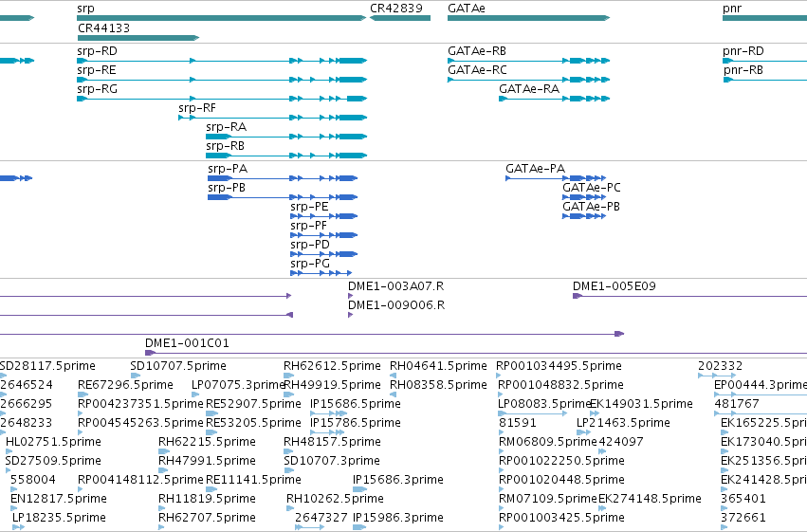Click the GATAe-RB transcript label

pyautogui.click(x=477, y=51)
